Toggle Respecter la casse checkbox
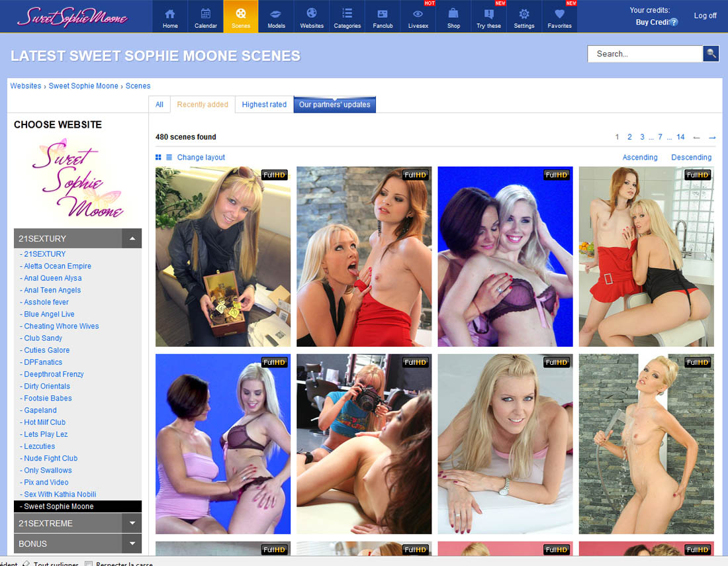This screenshot has width=728, height=566. [89, 563]
